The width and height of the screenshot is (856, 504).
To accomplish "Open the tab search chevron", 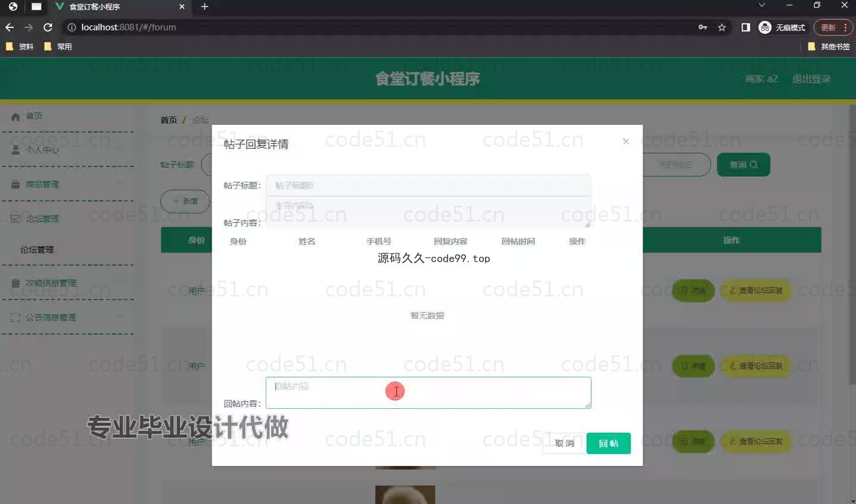I will point(762,5).
